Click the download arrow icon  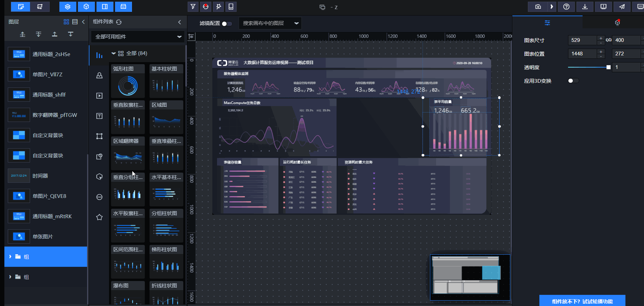pos(585,6)
